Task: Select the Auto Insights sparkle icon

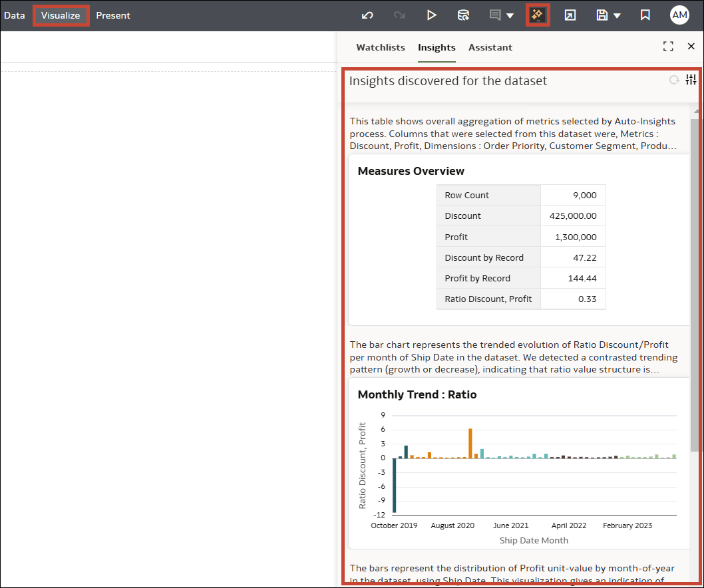Action: [x=538, y=15]
